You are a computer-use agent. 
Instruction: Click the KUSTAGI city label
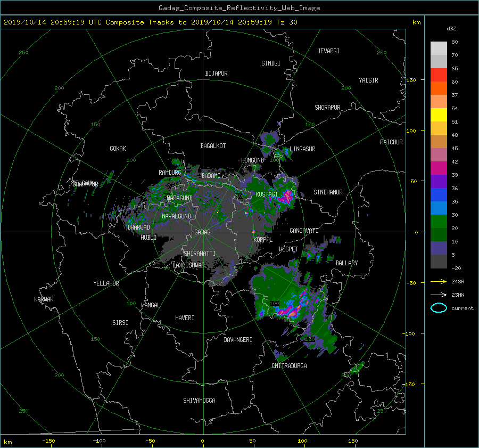[267, 194]
